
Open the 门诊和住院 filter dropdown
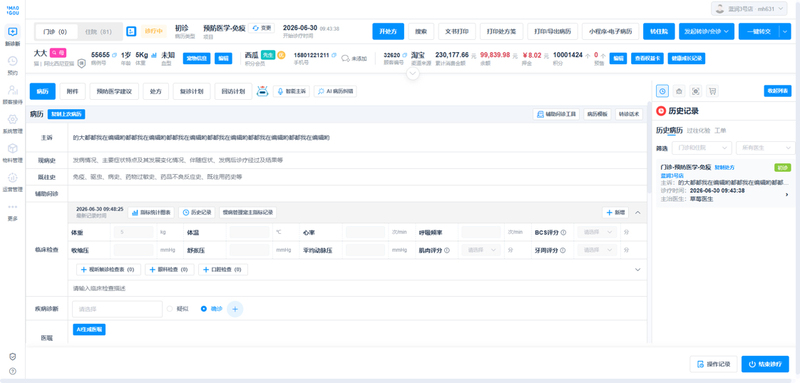click(x=702, y=148)
